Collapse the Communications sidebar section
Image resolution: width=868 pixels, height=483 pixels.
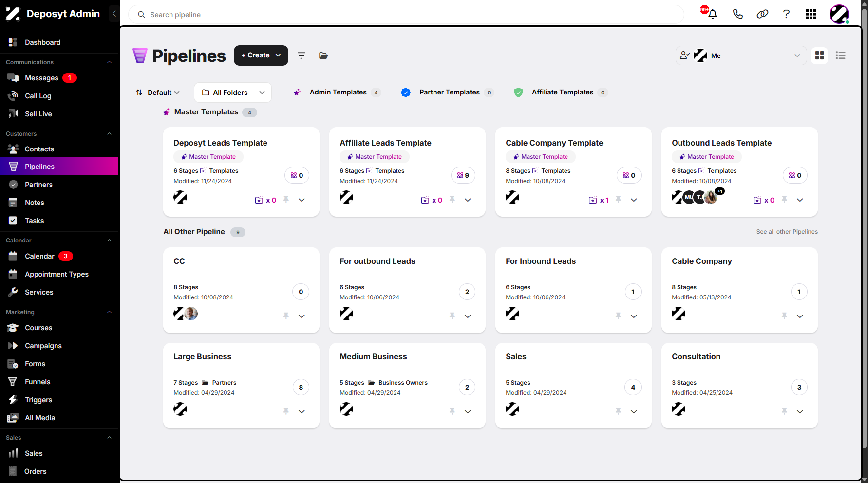click(x=109, y=62)
